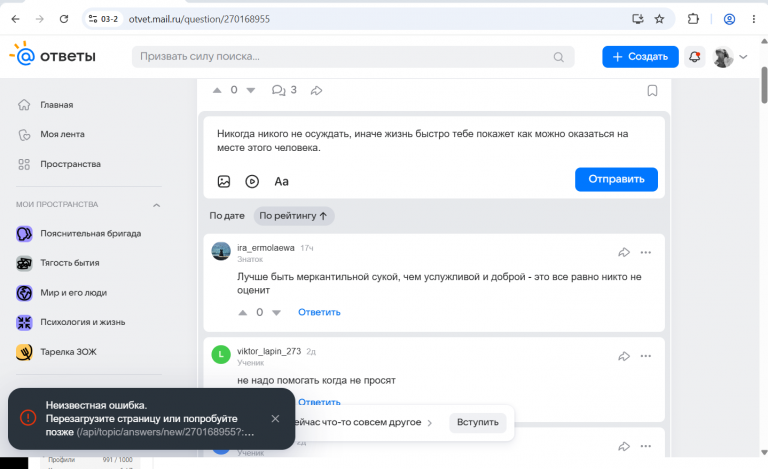Open more options for ira_ermolaewa's answer
This screenshot has width=768, height=469.
tap(646, 253)
